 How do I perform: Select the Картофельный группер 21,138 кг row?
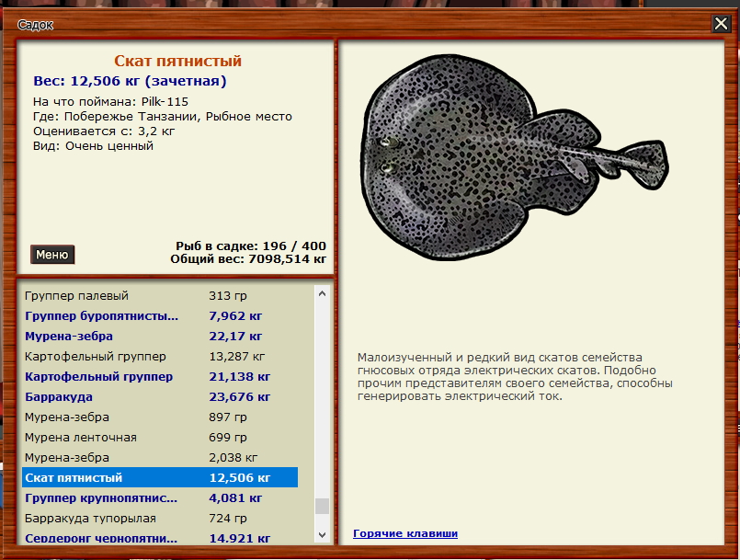point(160,377)
